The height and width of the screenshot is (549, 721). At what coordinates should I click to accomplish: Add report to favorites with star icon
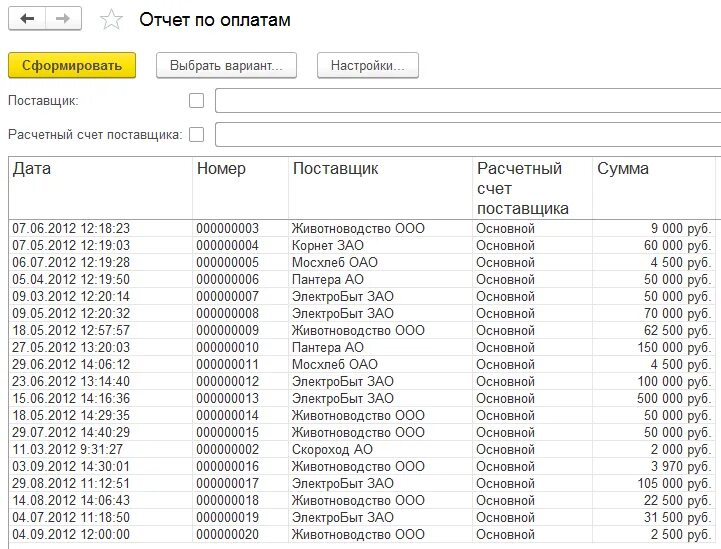111,19
